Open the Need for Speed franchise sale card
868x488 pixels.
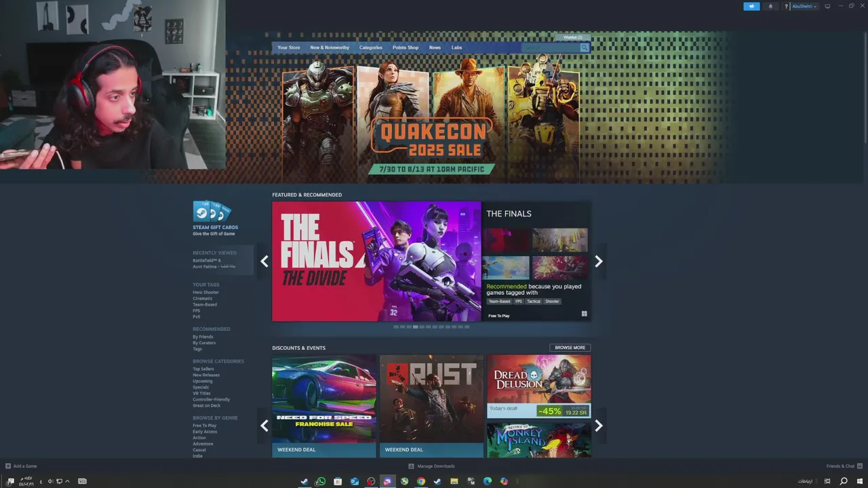click(324, 405)
